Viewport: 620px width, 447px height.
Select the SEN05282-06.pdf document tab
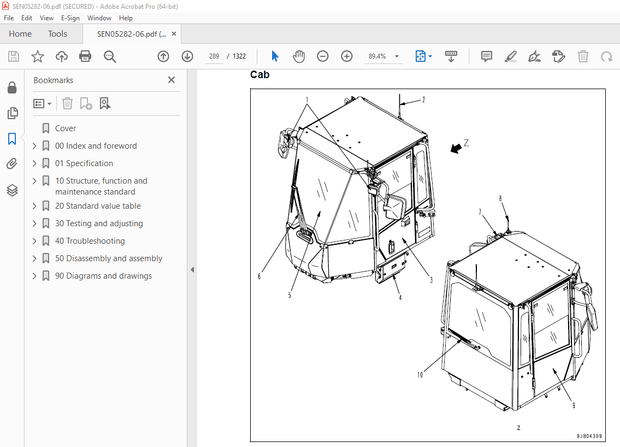131,34
